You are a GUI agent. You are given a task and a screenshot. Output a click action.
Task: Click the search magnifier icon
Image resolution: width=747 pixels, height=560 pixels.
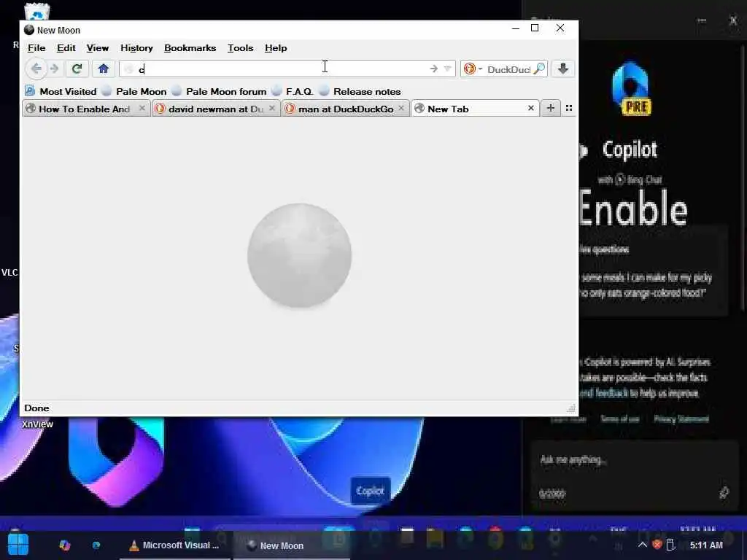(539, 69)
